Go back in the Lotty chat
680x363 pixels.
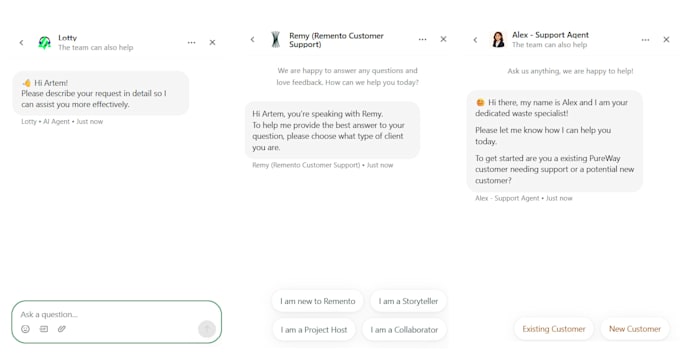21,43
